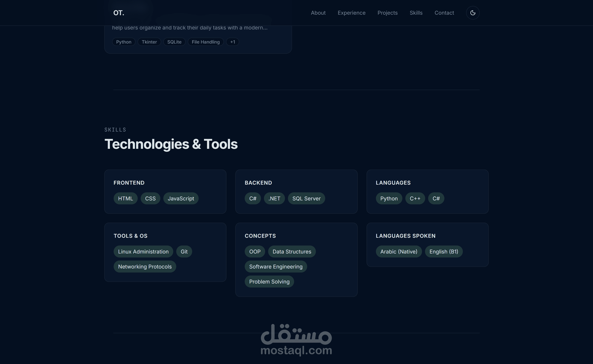Toggle the dark mode moon icon
The image size is (593, 364).
[473, 13]
